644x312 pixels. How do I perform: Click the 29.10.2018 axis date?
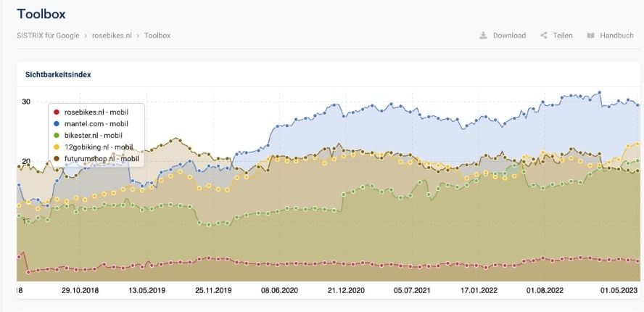(80, 291)
